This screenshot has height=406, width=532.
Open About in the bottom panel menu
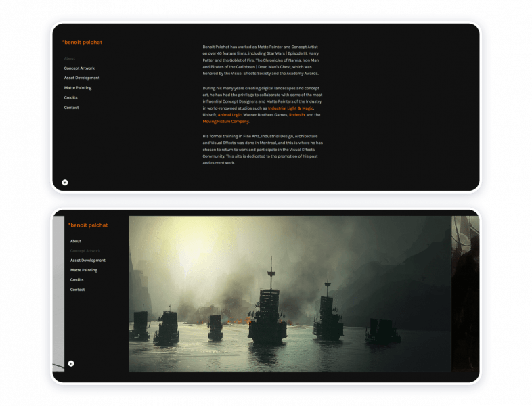76,241
